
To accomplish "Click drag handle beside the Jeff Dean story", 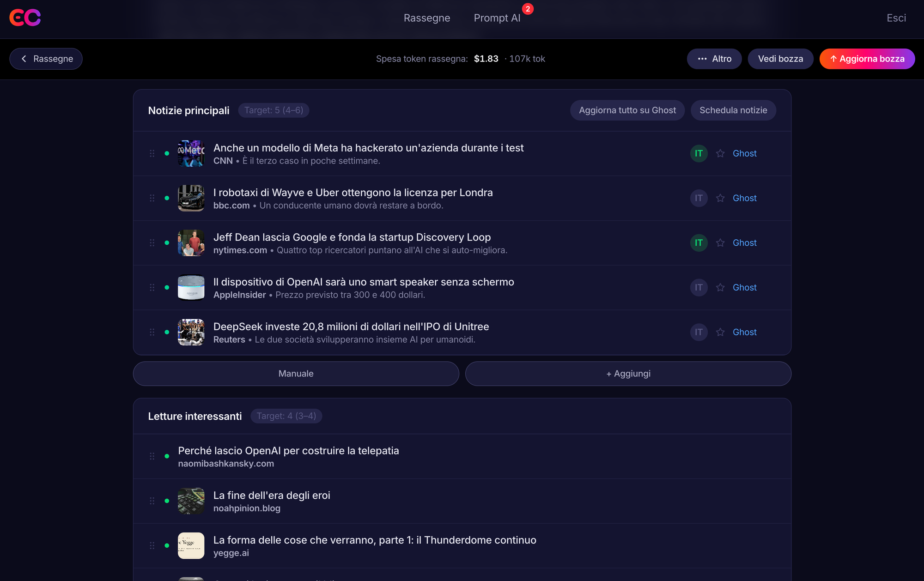I will click(x=152, y=243).
